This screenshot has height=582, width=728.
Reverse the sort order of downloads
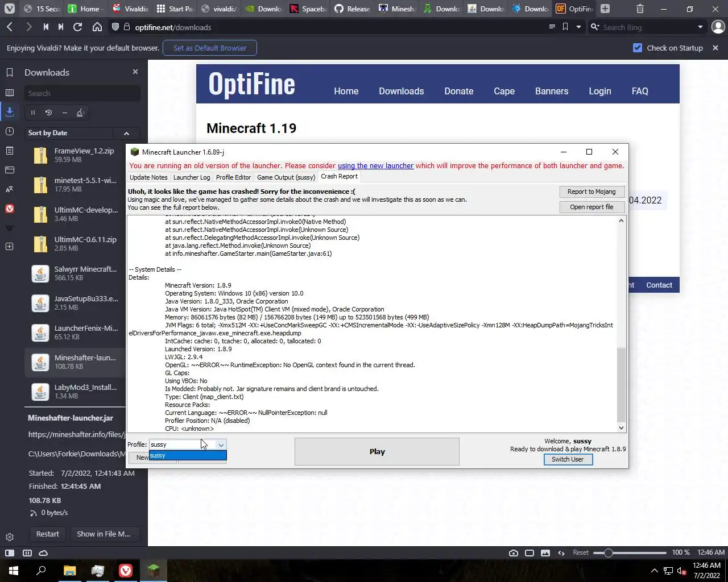click(x=126, y=133)
